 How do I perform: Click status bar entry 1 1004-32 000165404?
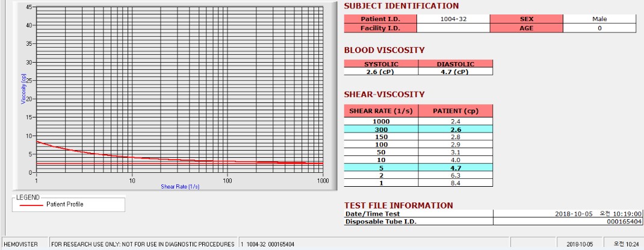pyautogui.click(x=267, y=244)
